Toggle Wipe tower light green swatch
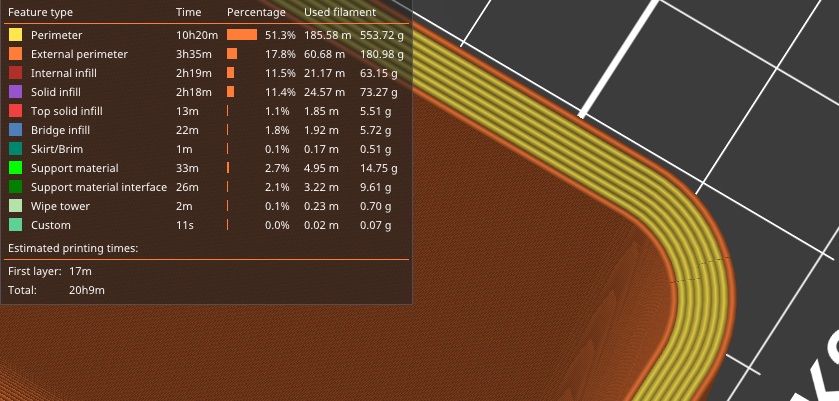The height and width of the screenshot is (401, 839). (16, 206)
